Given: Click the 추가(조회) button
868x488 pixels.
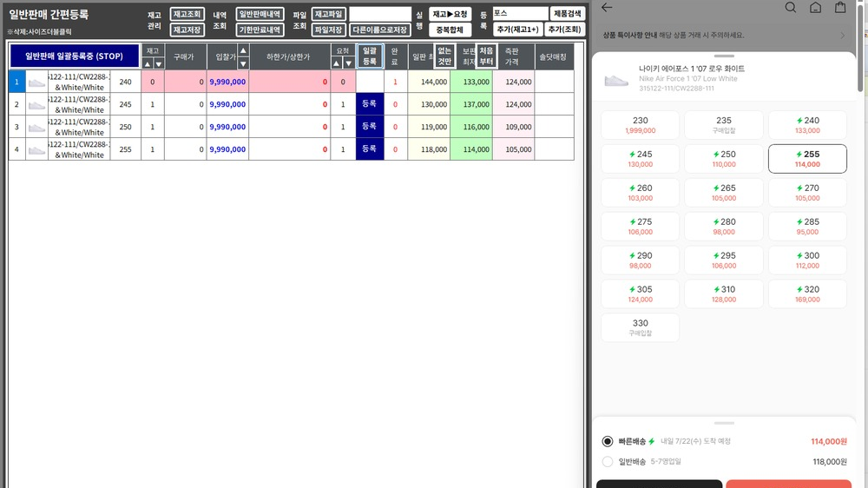Looking at the screenshot, I should point(565,30).
